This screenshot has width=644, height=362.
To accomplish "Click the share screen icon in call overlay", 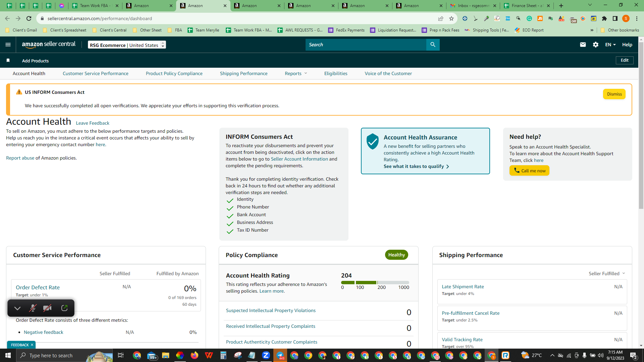I will coord(64,308).
